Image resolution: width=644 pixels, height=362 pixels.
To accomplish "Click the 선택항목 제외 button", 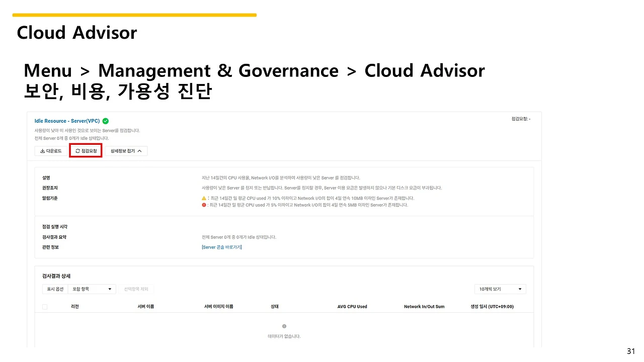I will tap(136, 289).
